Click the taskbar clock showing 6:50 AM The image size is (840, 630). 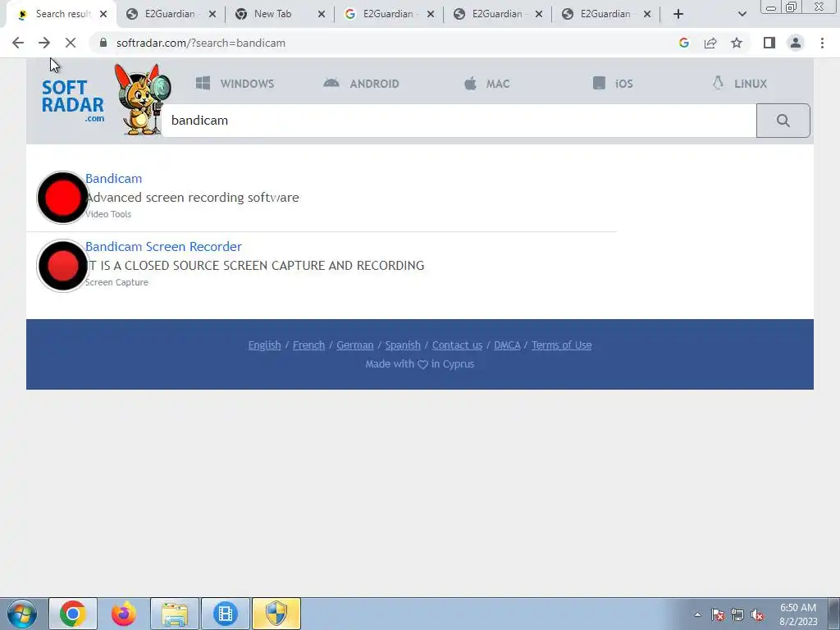(x=798, y=614)
